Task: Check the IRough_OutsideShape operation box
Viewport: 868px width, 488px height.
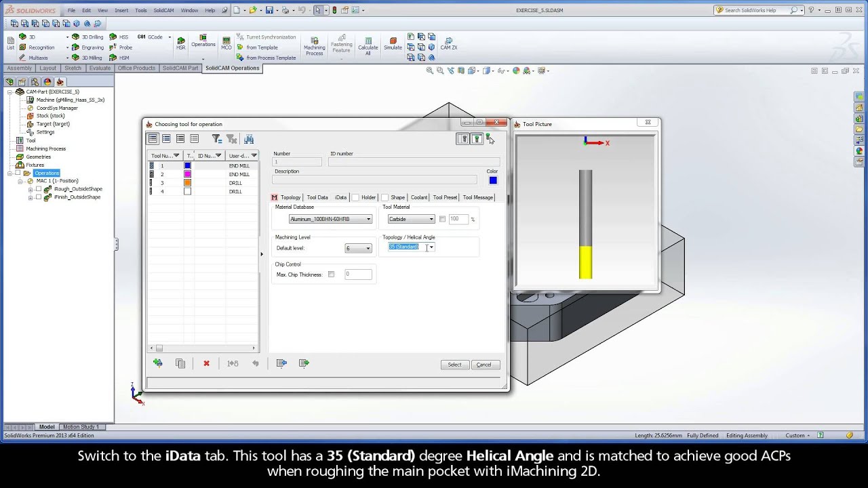Action: click(x=39, y=189)
